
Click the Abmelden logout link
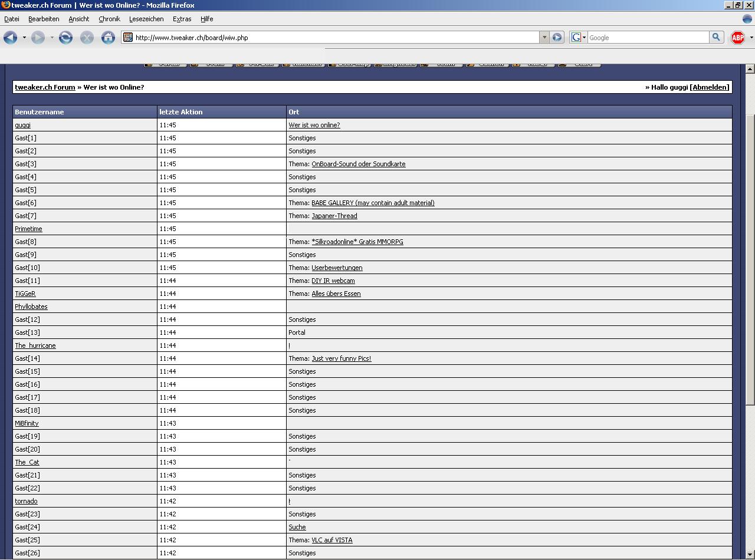[x=710, y=87]
